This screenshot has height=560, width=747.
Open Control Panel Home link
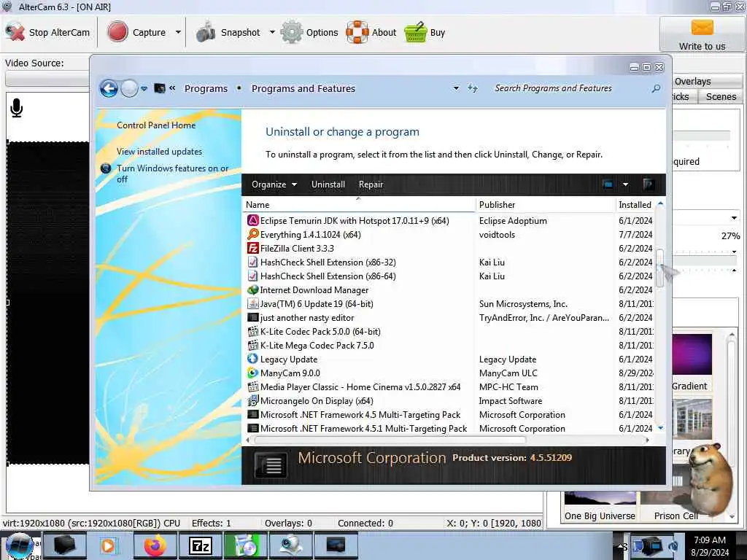156,125
